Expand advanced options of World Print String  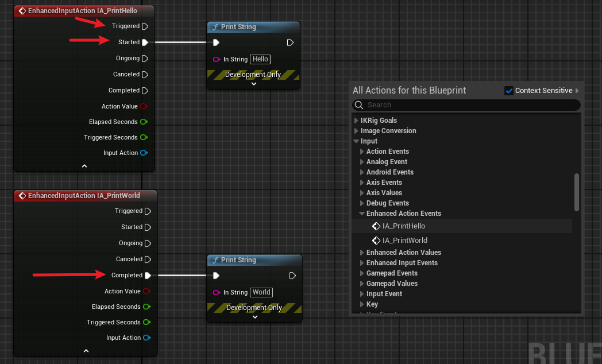(x=255, y=317)
